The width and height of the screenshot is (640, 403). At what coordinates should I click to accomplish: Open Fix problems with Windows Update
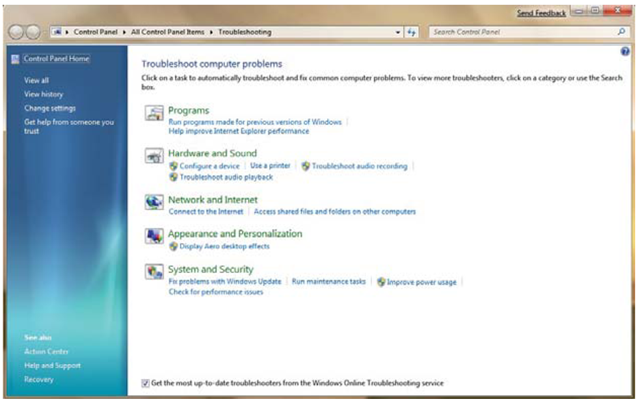pyautogui.click(x=225, y=282)
